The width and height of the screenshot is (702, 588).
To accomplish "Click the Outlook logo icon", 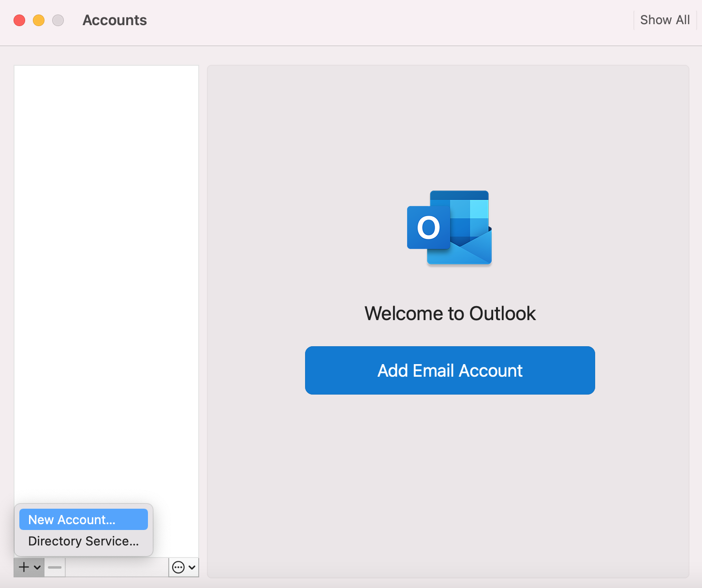I will [450, 227].
